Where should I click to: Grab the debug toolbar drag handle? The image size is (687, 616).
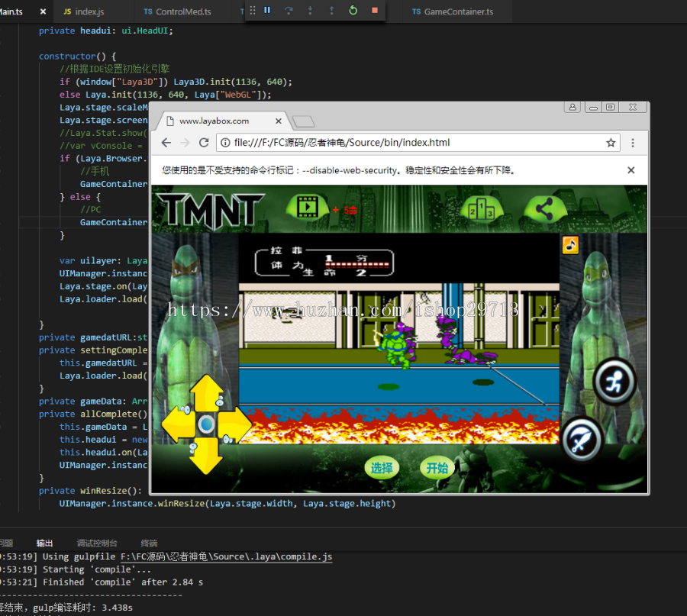point(253,10)
